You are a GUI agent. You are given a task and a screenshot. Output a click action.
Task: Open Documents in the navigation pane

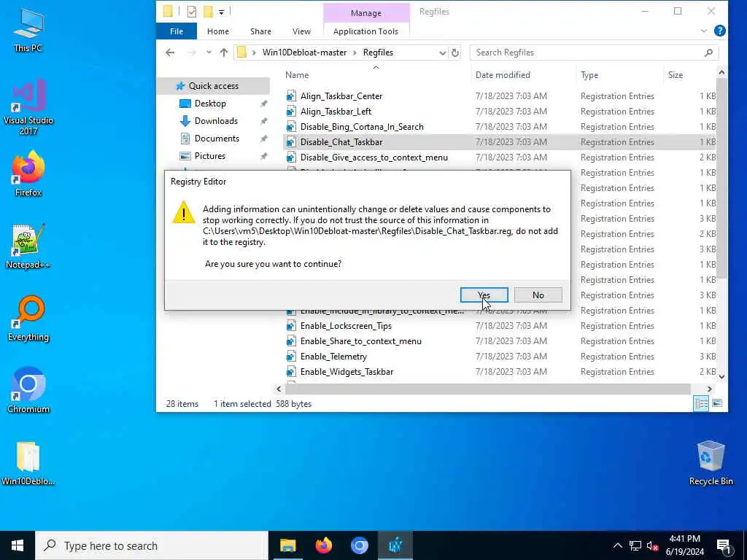click(x=217, y=139)
